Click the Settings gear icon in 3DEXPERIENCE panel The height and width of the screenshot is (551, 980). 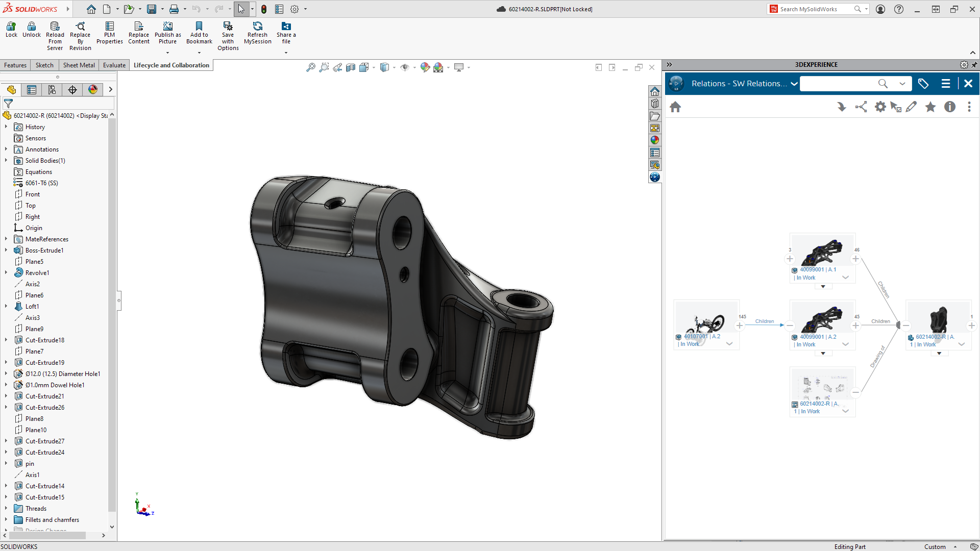(x=880, y=107)
